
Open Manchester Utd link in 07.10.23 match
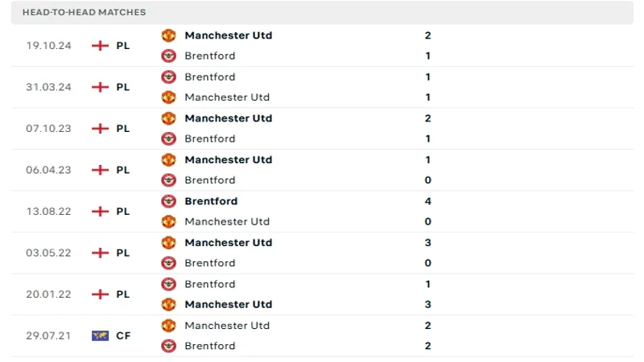pos(228,118)
